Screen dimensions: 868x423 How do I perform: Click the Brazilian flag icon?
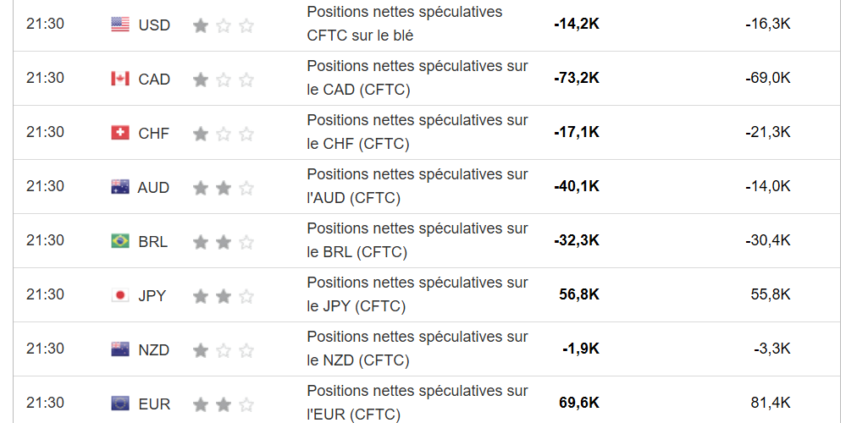pos(120,241)
